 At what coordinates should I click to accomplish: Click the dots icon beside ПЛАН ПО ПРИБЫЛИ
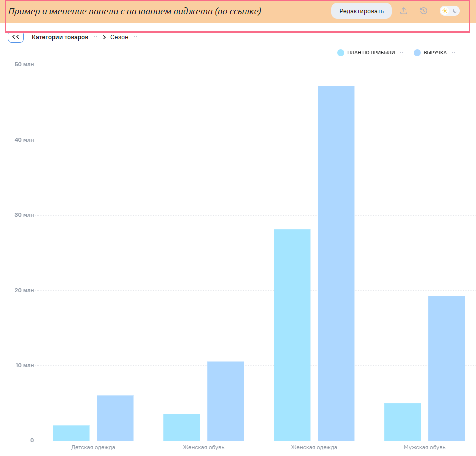tap(402, 52)
